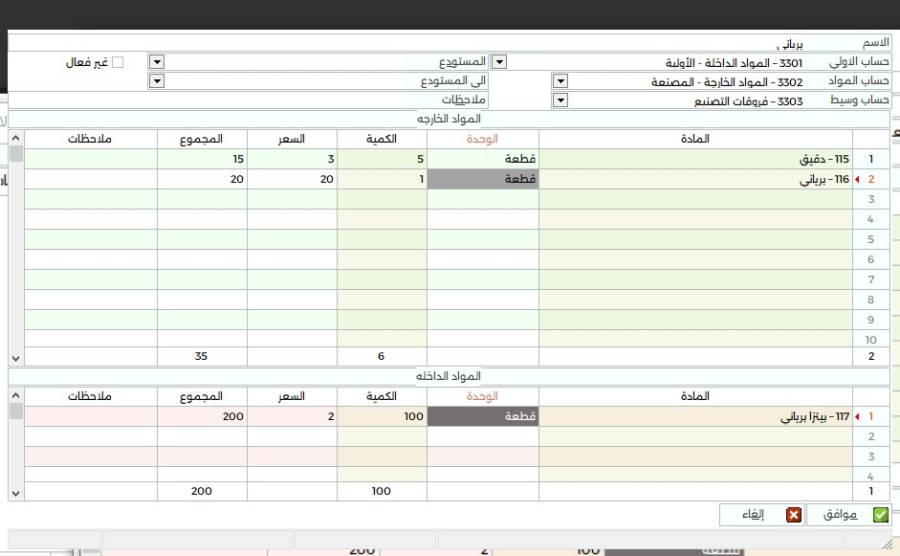Click المجموع header in المواد الخارجه grid
Screen dimensions: 900x556
click(202, 139)
